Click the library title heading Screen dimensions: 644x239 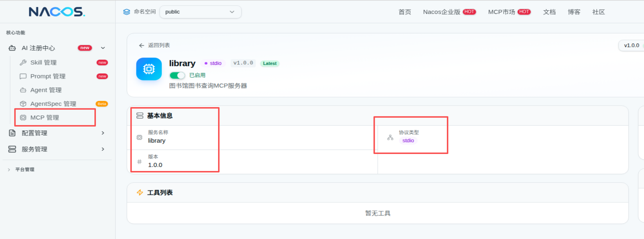click(x=182, y=63)
